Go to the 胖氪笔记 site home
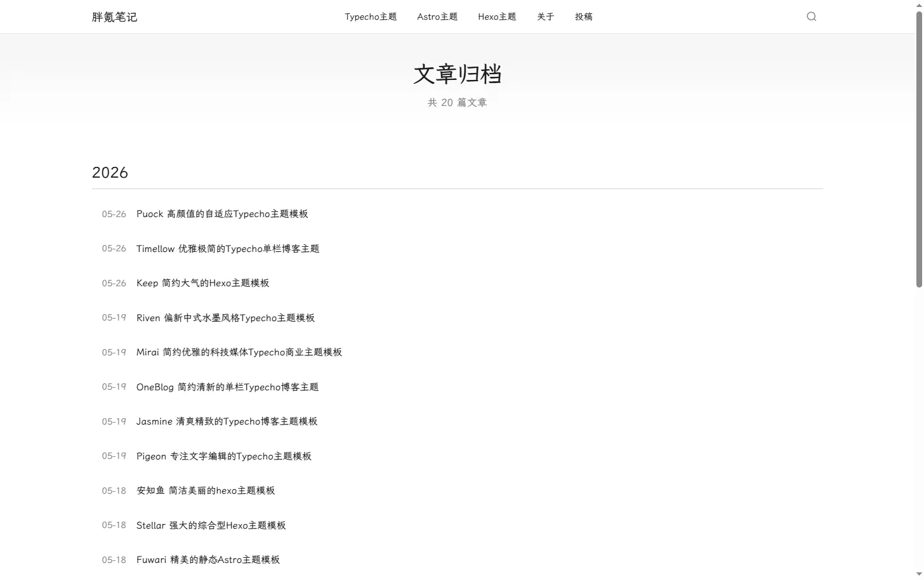This screenshot has width=924, height=580. click(x=114, y=17)
